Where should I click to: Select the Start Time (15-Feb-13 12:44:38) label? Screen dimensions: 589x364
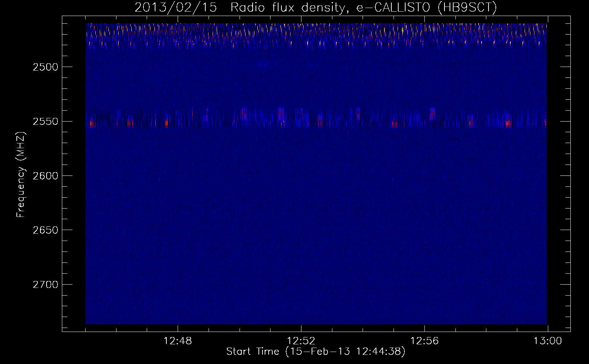316,352
